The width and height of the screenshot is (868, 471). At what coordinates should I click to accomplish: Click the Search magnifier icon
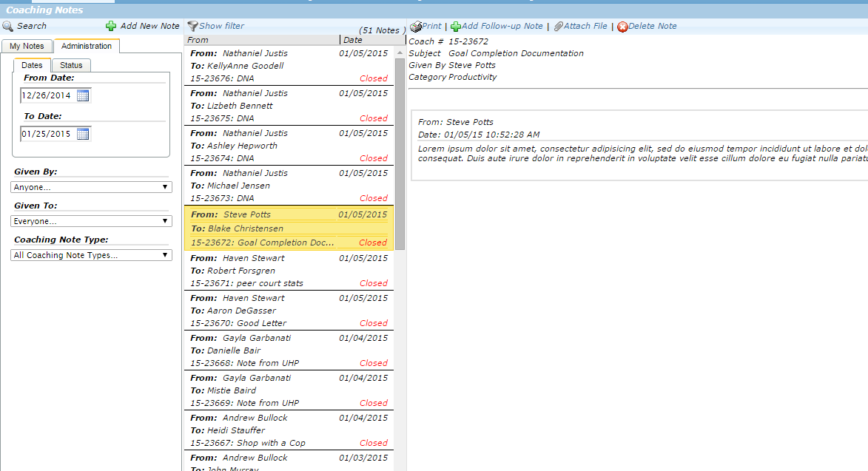[8, 26]
